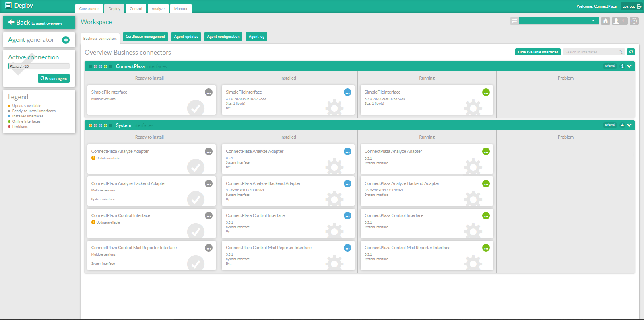Click Hide available interfaces
Screen dimensions: 644x320
(x=538, y=52)
